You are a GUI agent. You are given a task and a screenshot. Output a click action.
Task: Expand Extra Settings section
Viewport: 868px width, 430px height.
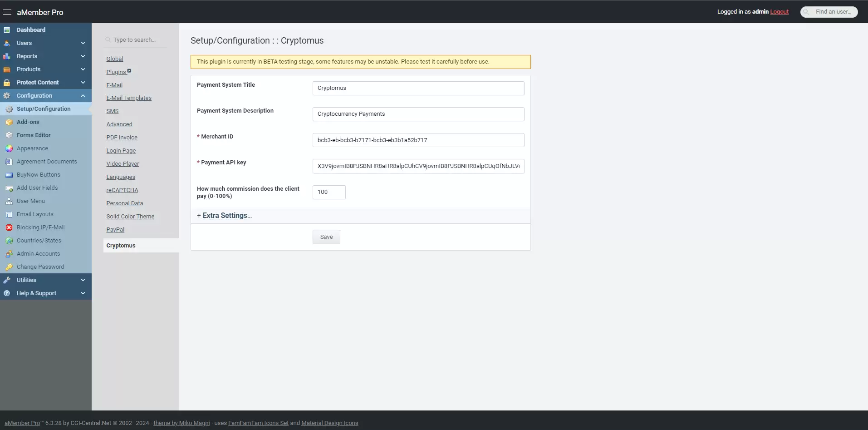225,216
